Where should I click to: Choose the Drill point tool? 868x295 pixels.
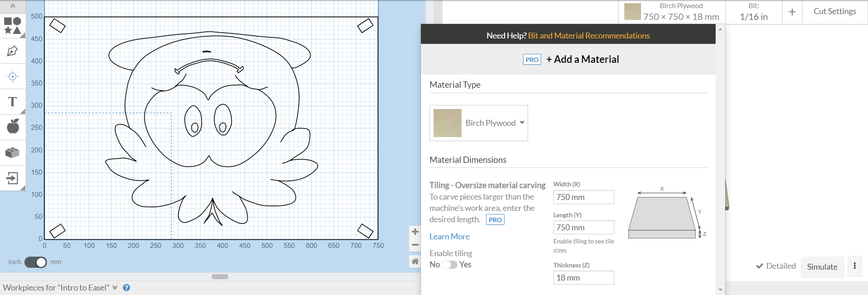(x=13, y=76)
